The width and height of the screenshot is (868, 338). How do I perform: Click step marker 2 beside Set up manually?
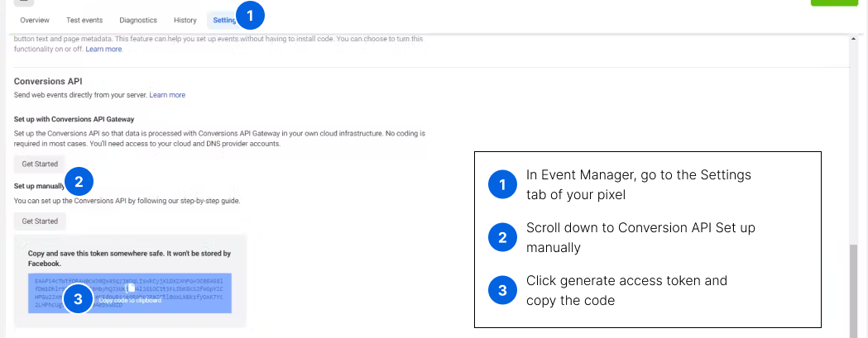point(79,182)
